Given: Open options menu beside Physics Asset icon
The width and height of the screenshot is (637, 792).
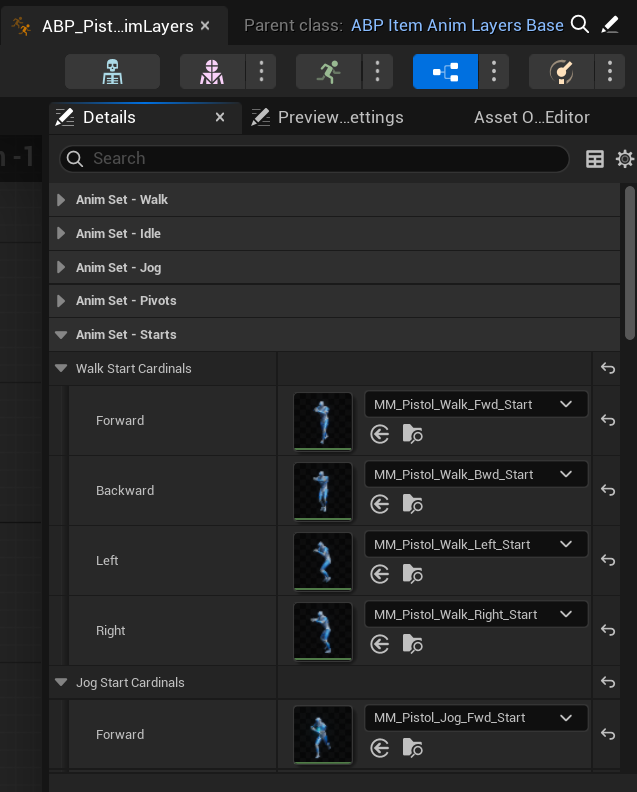Looking at the screenshot, I should 610,72.
